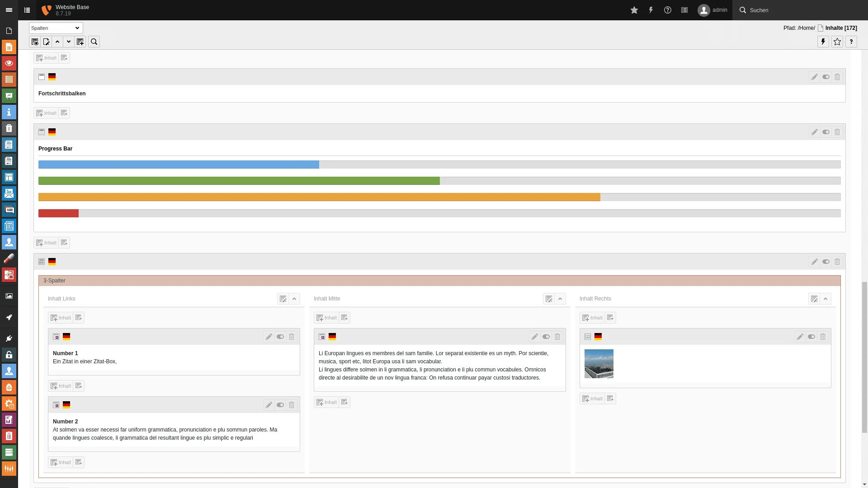Hide the Number 1 content element
The image size is (868, 488).
click(x=280, y=337)
